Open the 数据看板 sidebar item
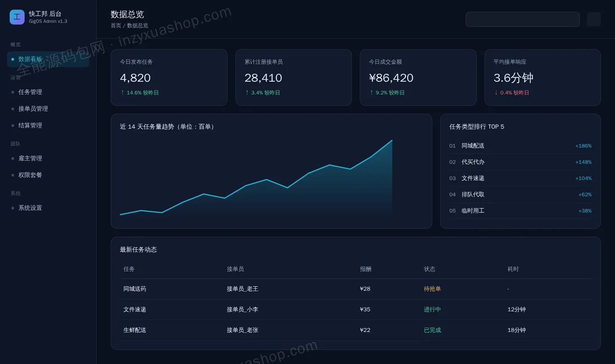 [48, 59]
